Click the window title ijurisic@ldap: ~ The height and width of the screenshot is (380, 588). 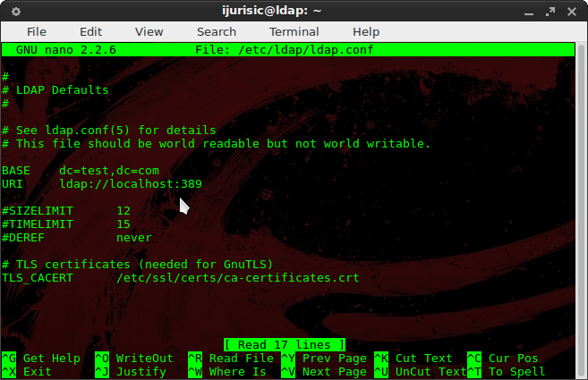(271, 11)
